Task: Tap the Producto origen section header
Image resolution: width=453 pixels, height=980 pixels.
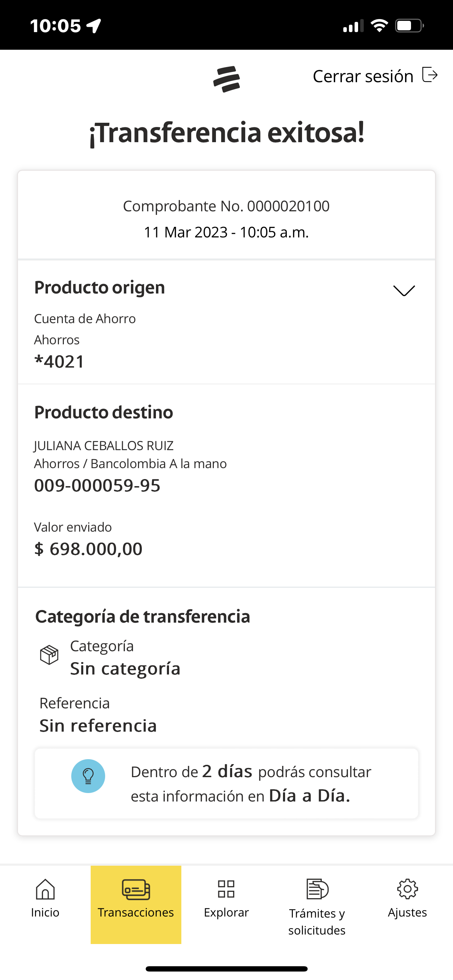Action: click(x=99, y=287)
